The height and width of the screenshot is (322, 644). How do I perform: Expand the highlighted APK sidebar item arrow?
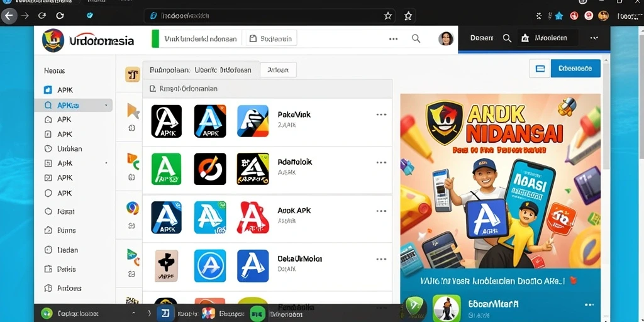tap(106, 106)
